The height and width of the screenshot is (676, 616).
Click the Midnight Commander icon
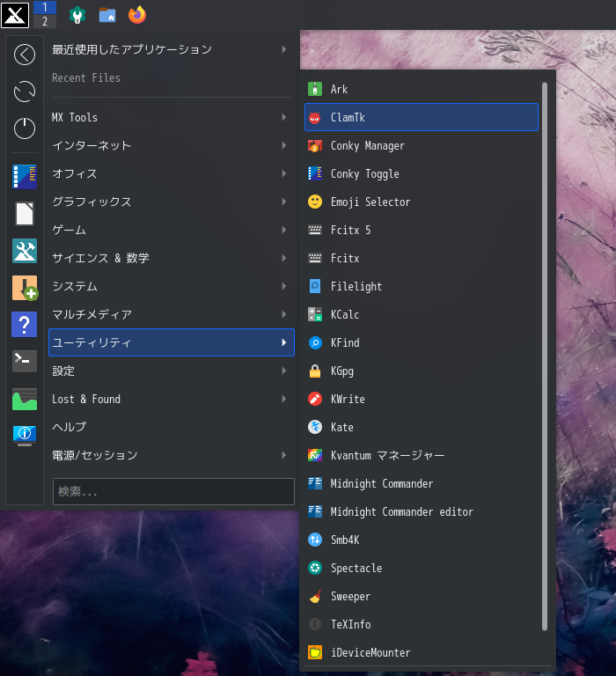[x=315, y=484]
